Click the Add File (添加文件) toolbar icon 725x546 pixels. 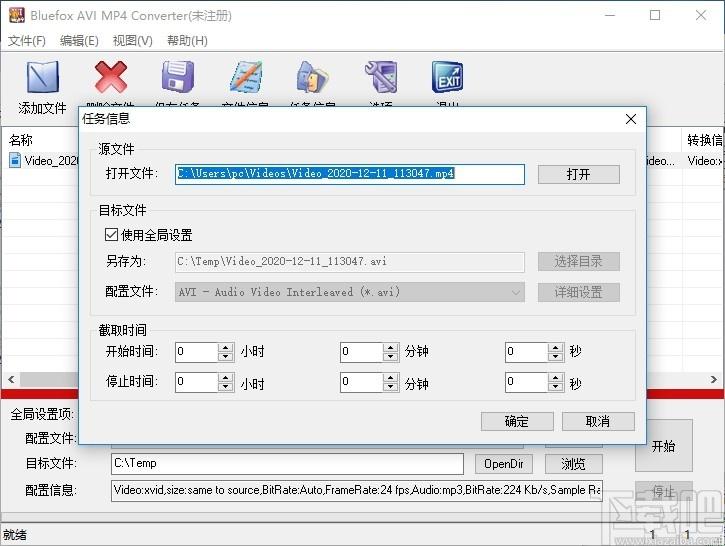click(x=42, y=78)
